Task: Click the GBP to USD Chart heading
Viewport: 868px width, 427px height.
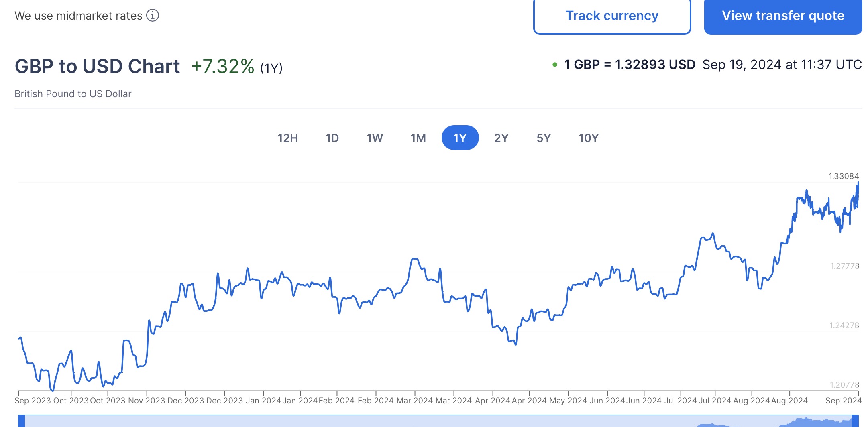Action: (97, 67)
